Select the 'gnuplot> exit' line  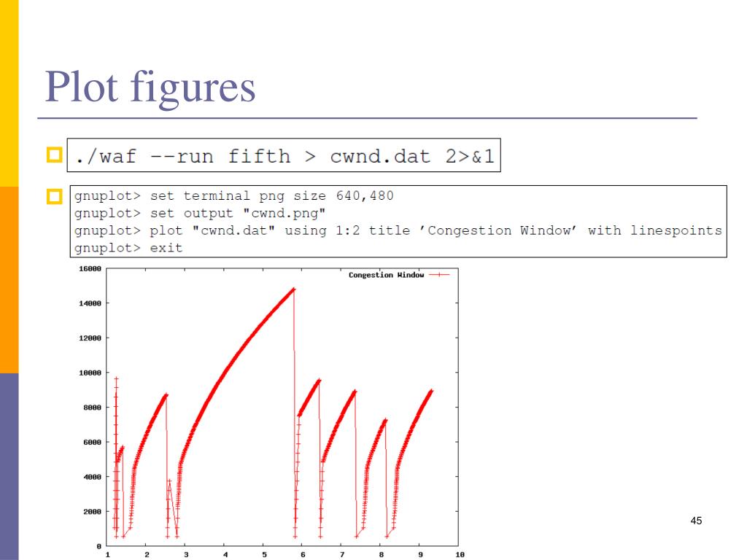pos(128,248)
